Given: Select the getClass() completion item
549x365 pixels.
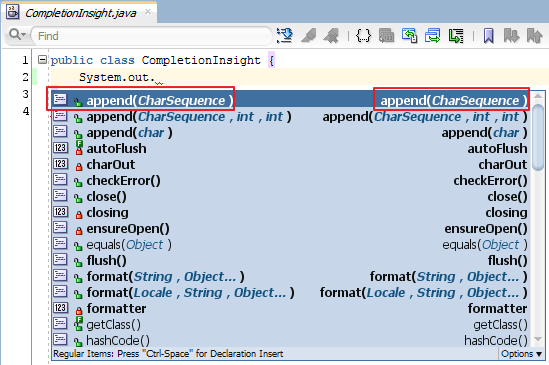Looking at the screenshot, I should point(290,325).
